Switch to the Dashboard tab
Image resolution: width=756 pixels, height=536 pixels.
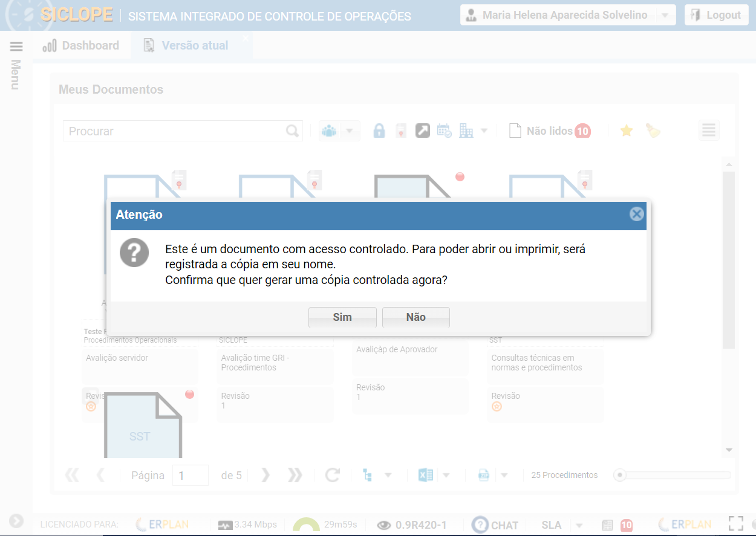point(81,45)
